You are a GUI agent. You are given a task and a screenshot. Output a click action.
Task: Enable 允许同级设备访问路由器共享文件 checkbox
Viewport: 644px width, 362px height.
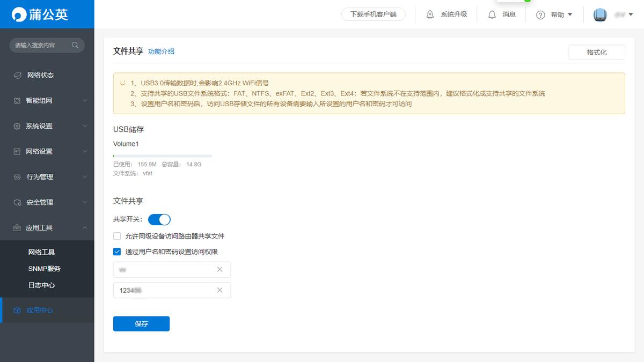point(116,235)
